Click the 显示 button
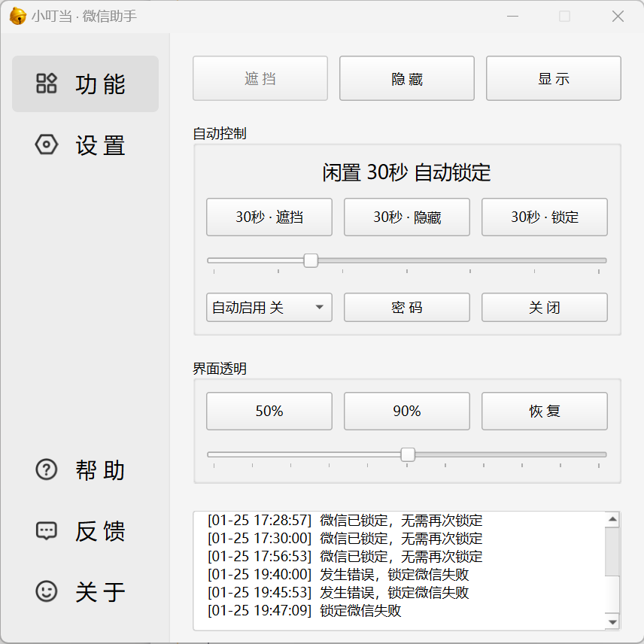 click(x=554, y=78)
